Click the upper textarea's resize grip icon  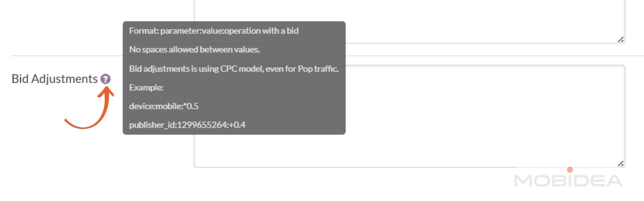pyautogui.click(x=621, y=39)
